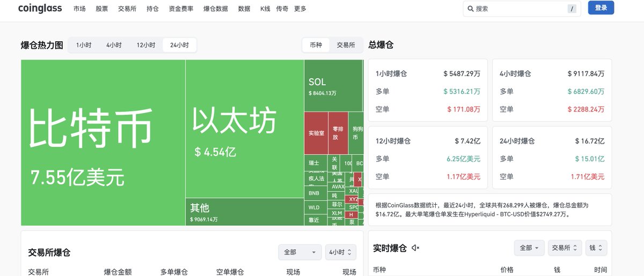Click the 空单 value $ 2288.24万
Screen dimensions: 644x276
pos(586,109)
